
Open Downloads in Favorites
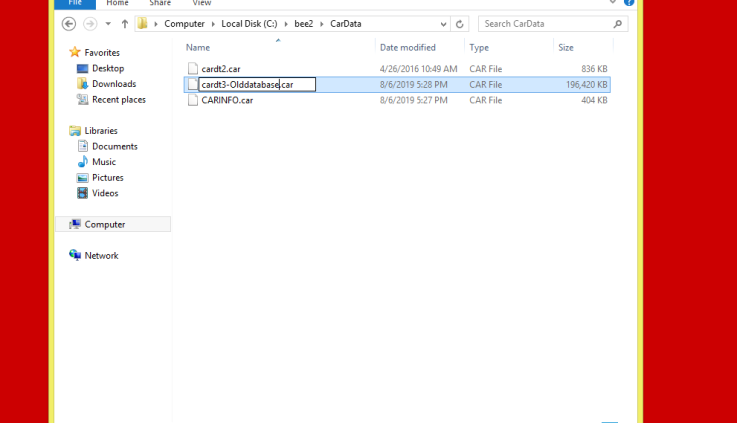tap(114, 84)
